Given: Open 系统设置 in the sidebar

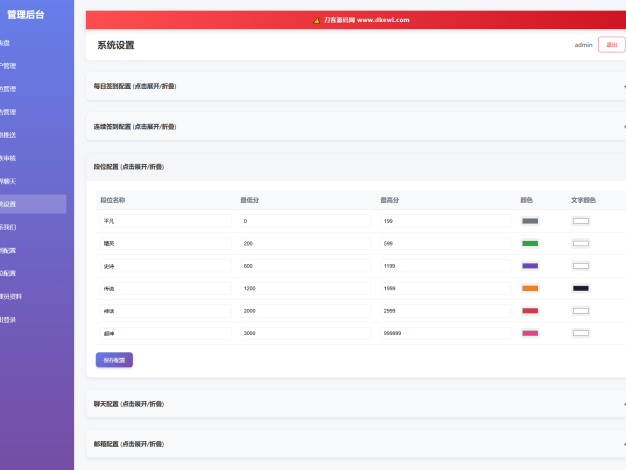Looking at the screenshot, I should [30, 204].
